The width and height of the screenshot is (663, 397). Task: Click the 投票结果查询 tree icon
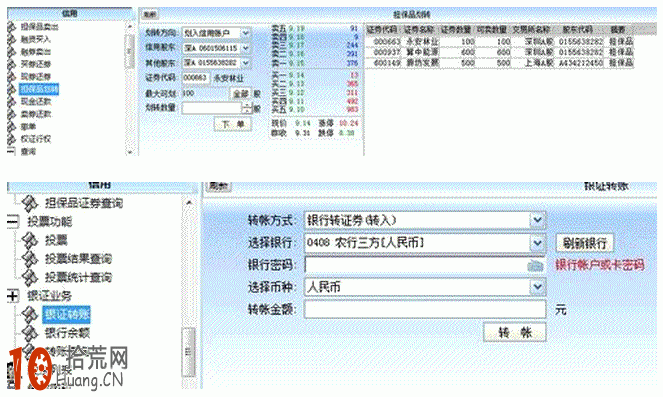(x=30, y=258)
